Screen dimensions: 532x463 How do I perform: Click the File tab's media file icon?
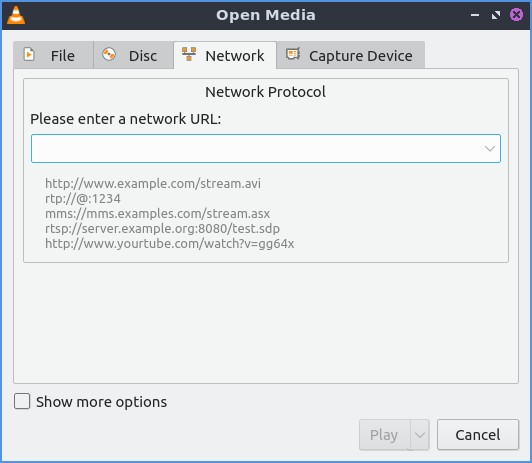click(x=29, y=54)
